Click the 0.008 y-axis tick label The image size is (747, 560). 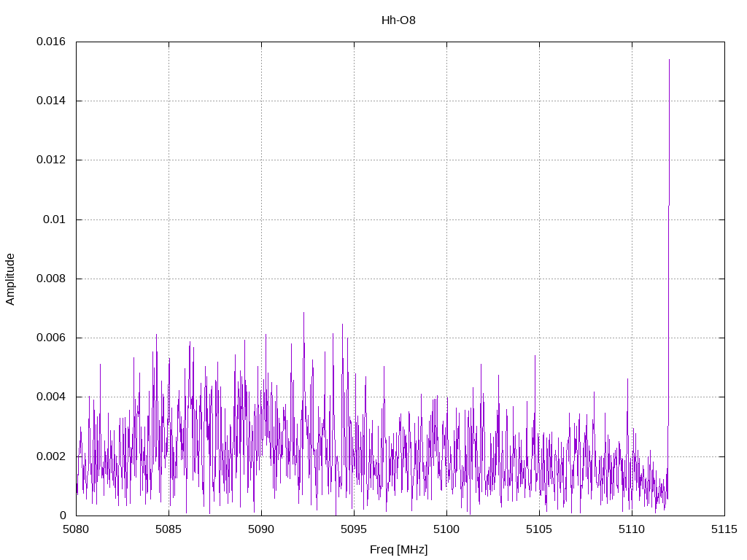[x=51, y=279]
